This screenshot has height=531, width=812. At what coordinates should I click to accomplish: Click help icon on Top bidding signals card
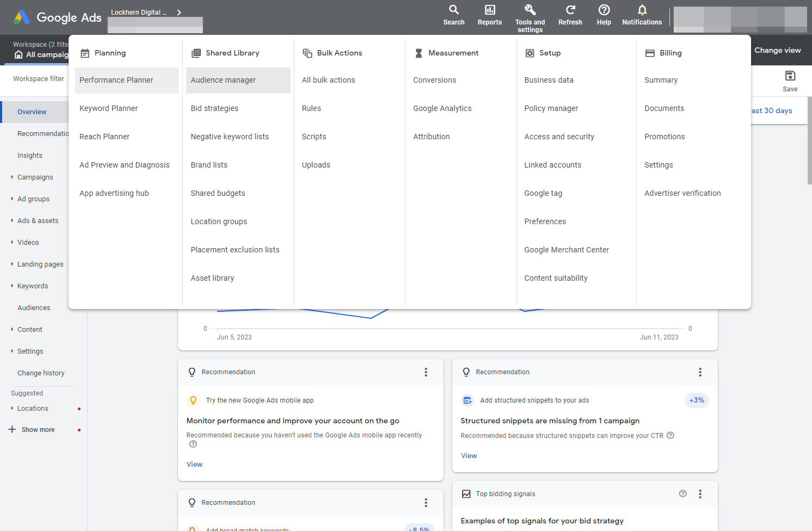pyautogui.click(x=683, y=493)
